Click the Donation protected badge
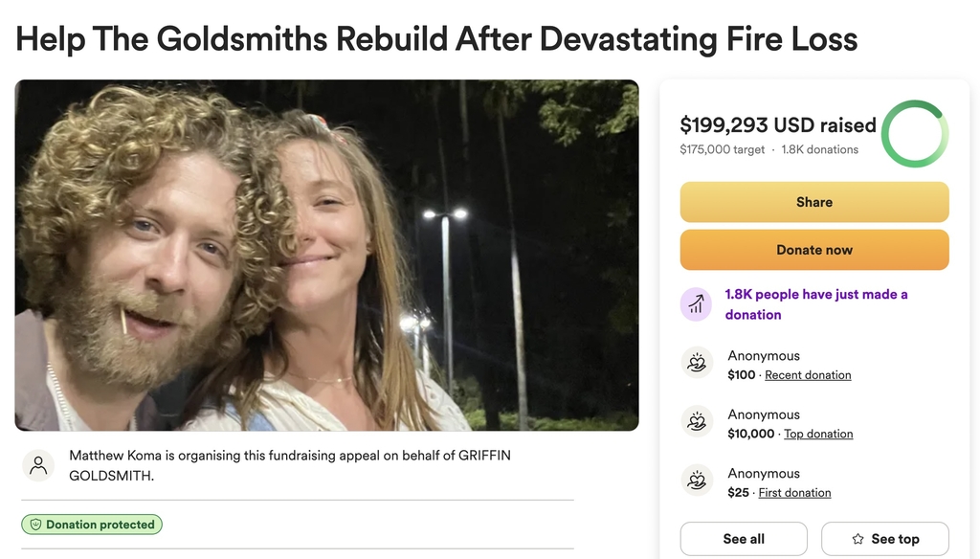Viewport: 980px width, 559px height. click(92, 525)
